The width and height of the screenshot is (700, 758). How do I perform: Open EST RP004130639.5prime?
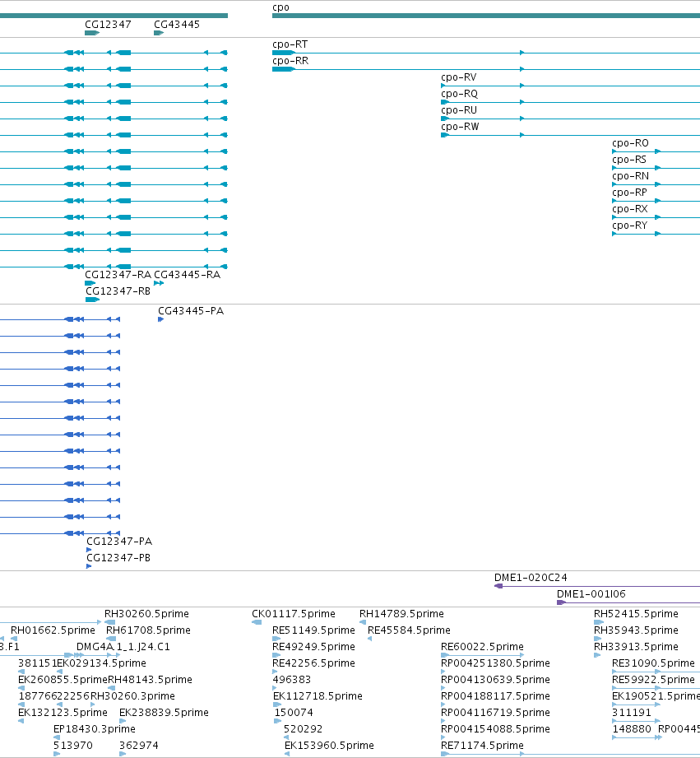coord(495,680)
